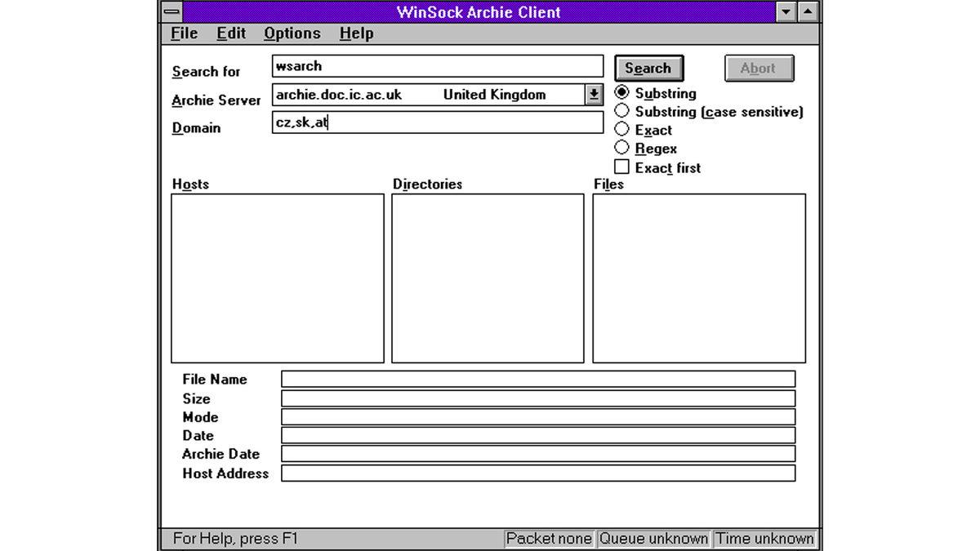Choose the Exact search mode
The height and width of the screenshot is (551, 980).
point(622,129)
